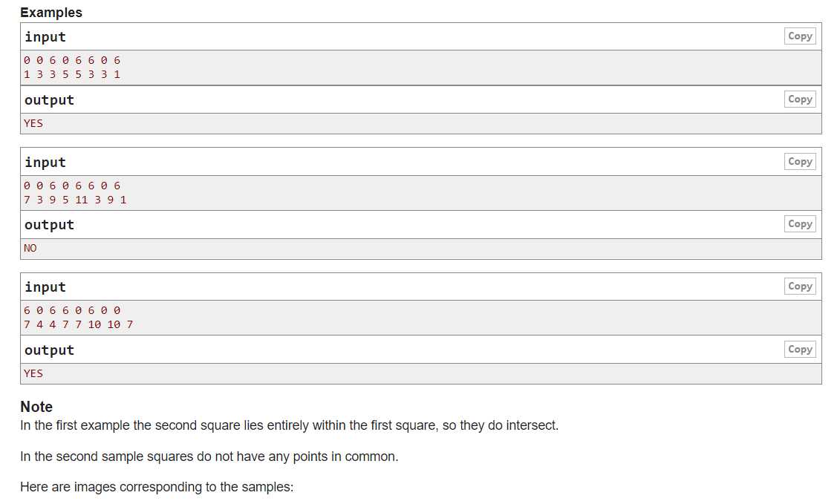This screenshot has height=504, width=840.
Task: Click the line '7 4 4 7 7 10 10 7'
Action: click(78, 324)
